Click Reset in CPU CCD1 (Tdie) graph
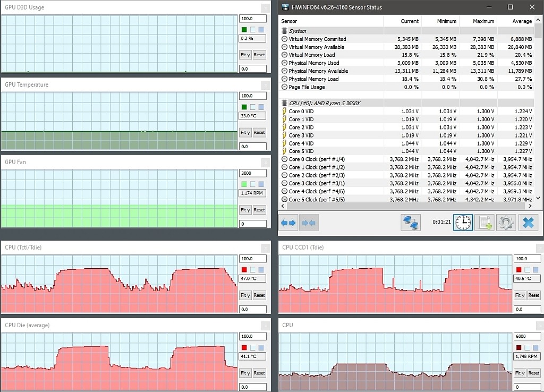The height and width of the screenshot is (392, 544). click(533, 295)
